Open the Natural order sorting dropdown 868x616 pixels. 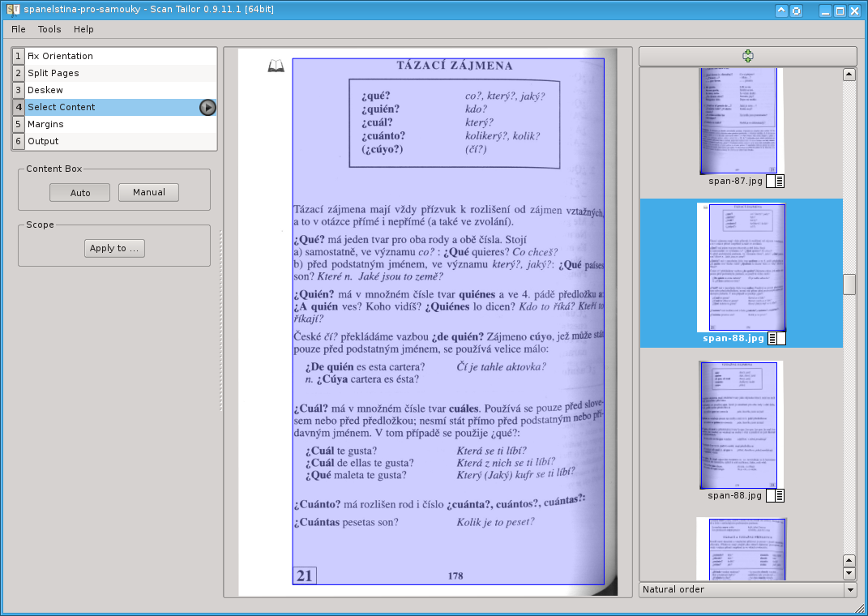click(x=748, y=590)
